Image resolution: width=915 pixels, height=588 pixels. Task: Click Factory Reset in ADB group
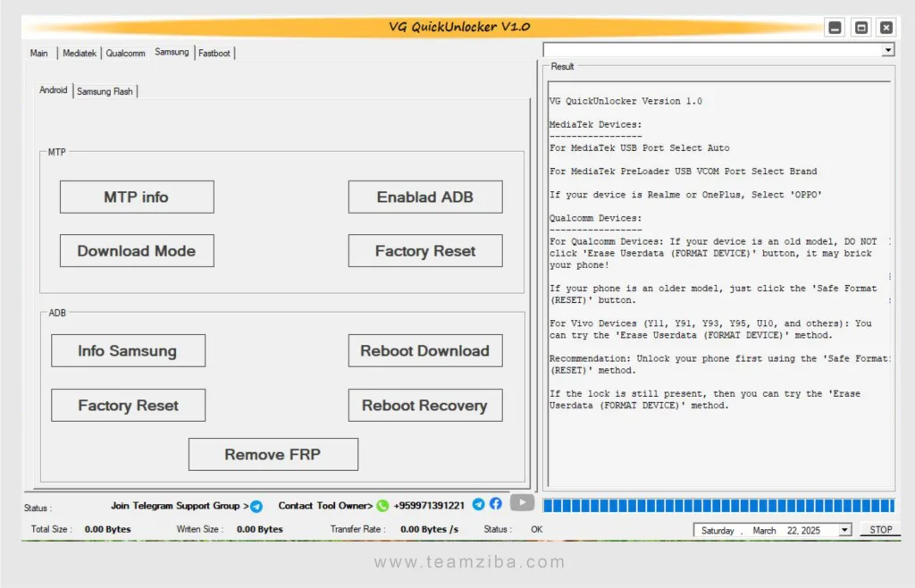[128, 406]
